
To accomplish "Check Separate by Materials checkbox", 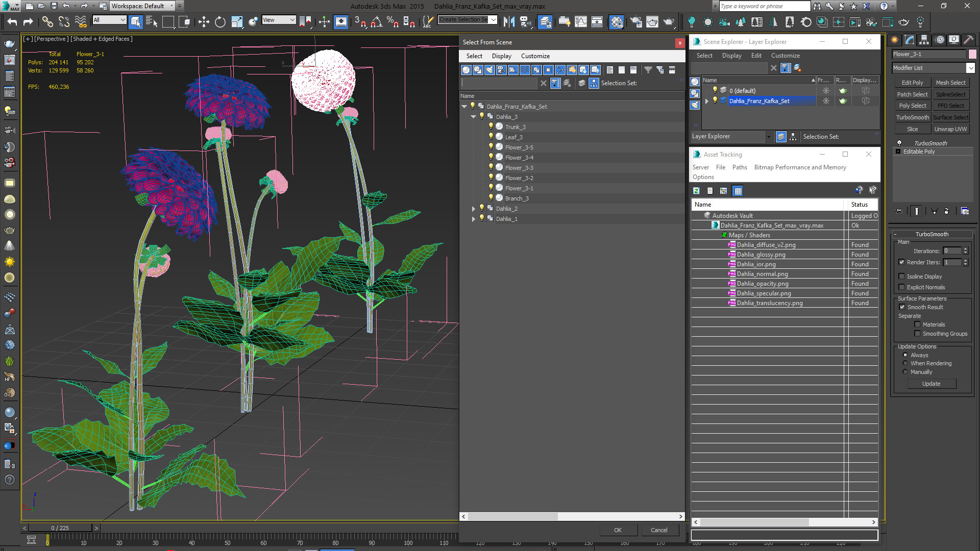I will click(917, 324).
